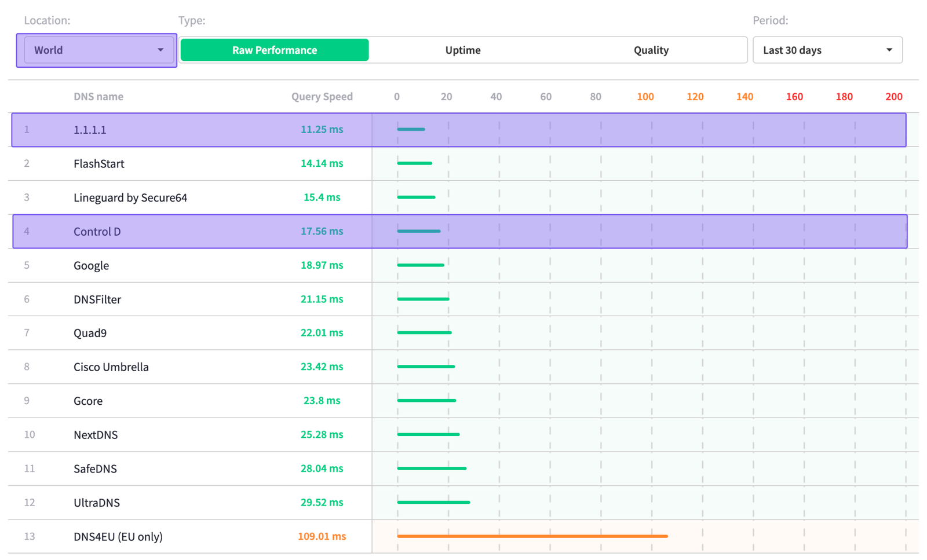
Task: Switch to the Quality tab
Action: (x=651, y=50)
